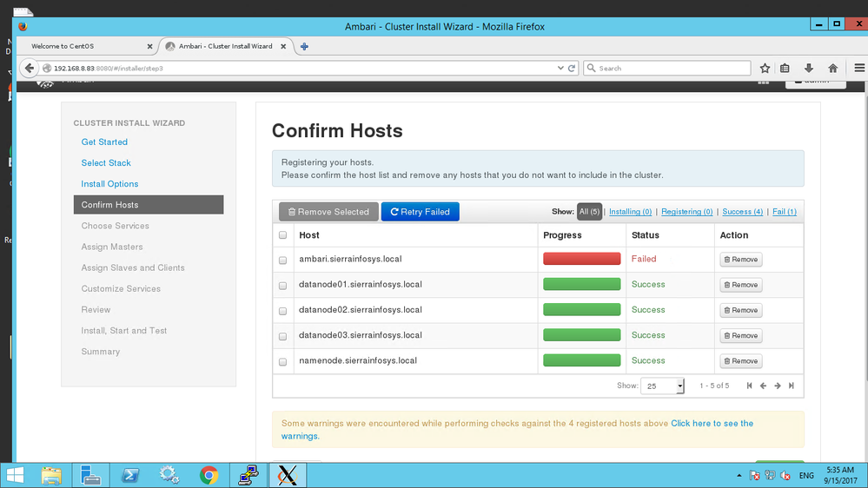This screenshot has width=868, height=488.
Task: Click the bookmark star icon
Action: click(x=765, y=68)
